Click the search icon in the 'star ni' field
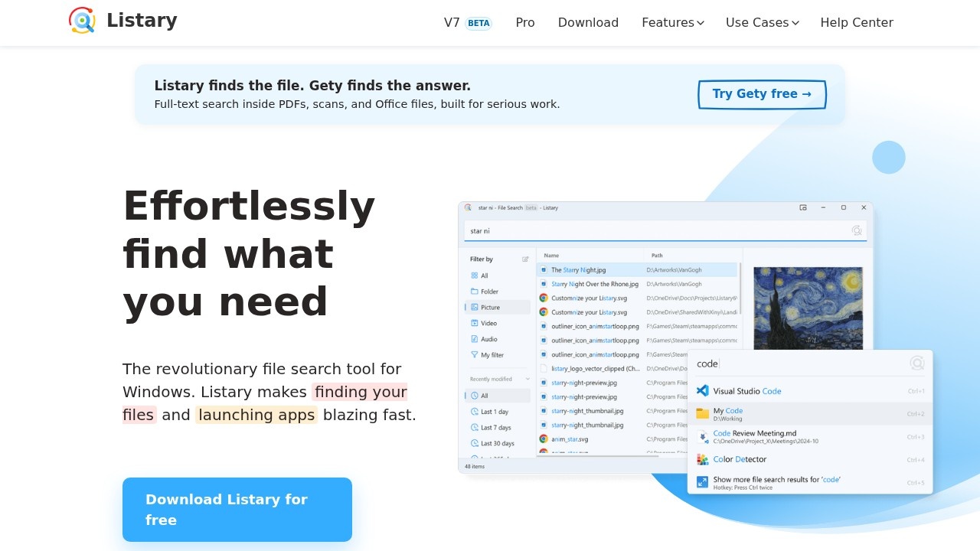 point(857,230)
